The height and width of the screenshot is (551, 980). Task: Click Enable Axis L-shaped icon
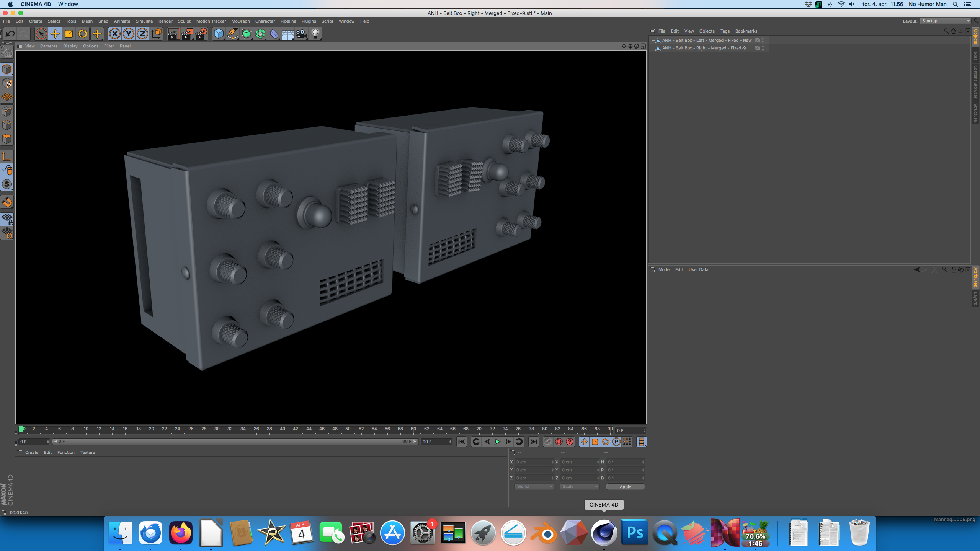7,156
